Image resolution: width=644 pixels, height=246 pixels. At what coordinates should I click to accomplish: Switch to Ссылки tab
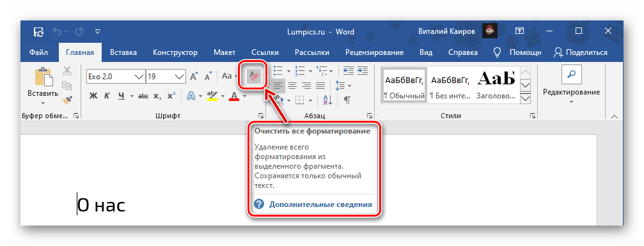tap(265, 52)
